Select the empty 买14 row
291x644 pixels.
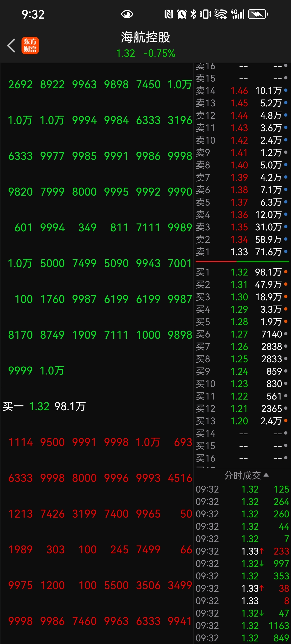[x=242, y=433]
